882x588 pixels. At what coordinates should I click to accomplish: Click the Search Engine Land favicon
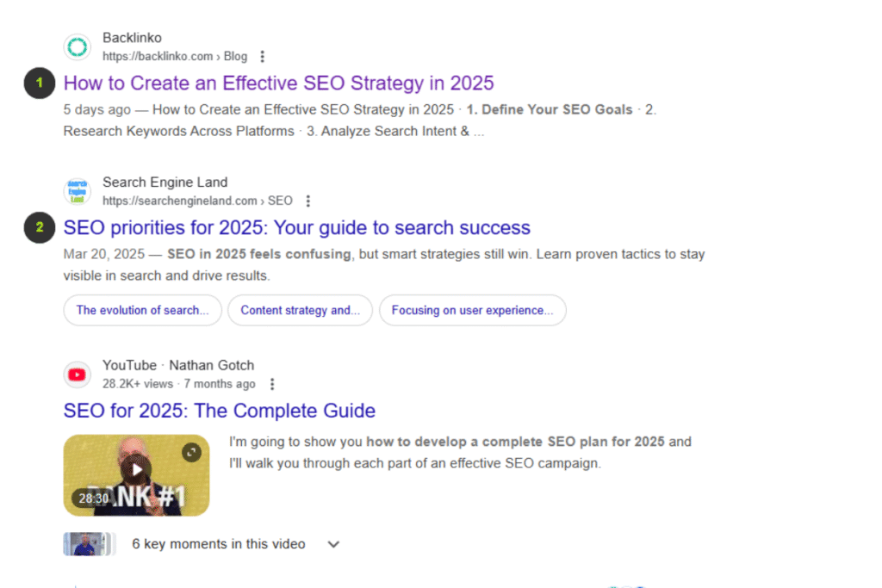click(x=78, y=191)
